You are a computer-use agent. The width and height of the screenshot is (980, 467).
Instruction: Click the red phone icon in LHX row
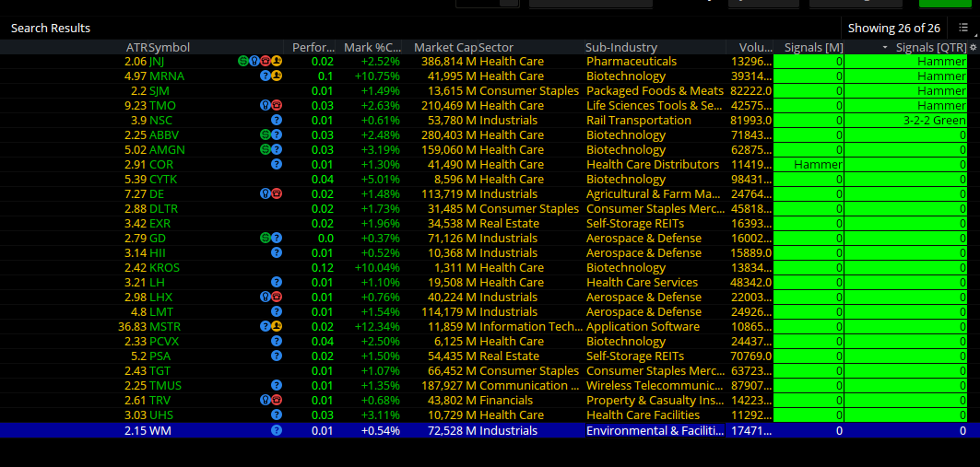[277, 298]
